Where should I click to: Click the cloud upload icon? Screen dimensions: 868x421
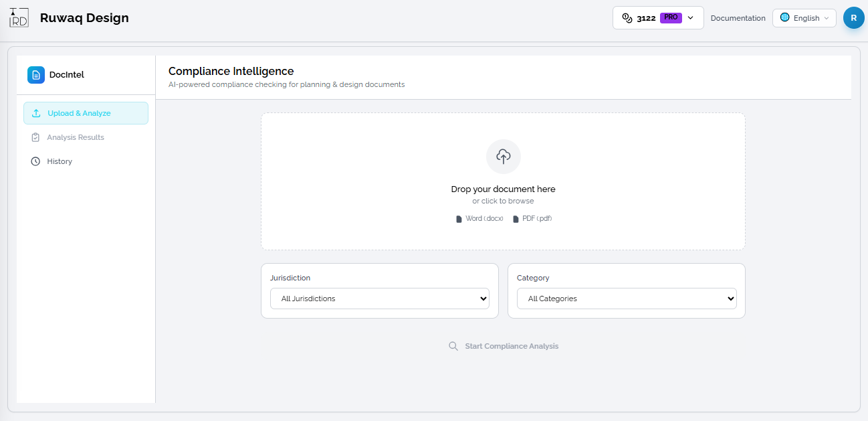pos(503,157)
